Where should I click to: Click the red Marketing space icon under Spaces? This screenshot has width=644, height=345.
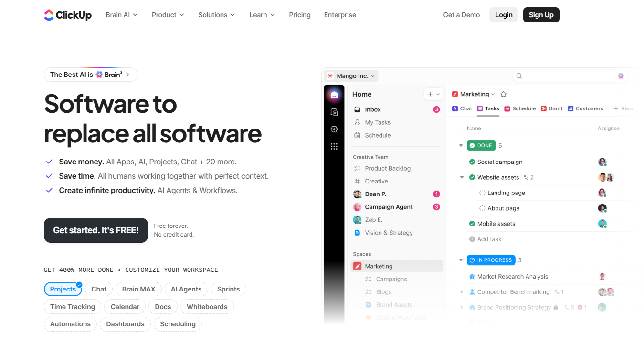[357, 266]
